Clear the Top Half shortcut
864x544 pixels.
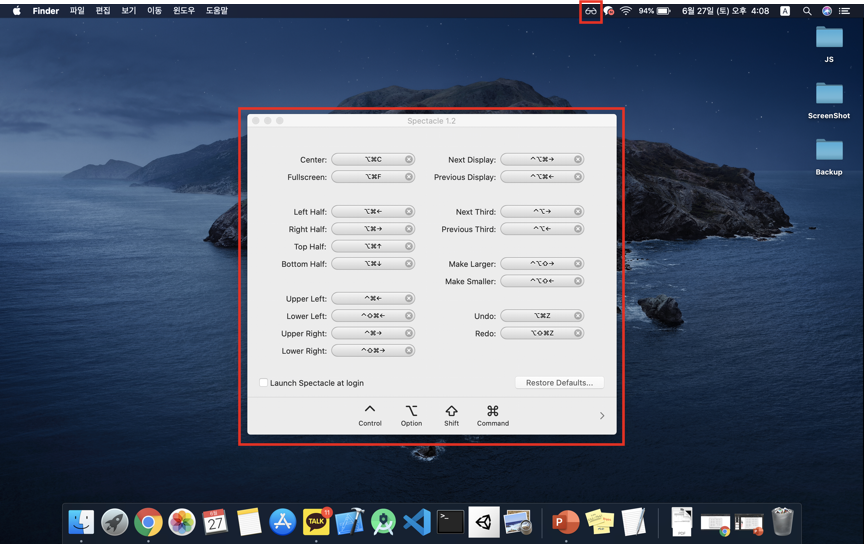(x=409, y=246)
